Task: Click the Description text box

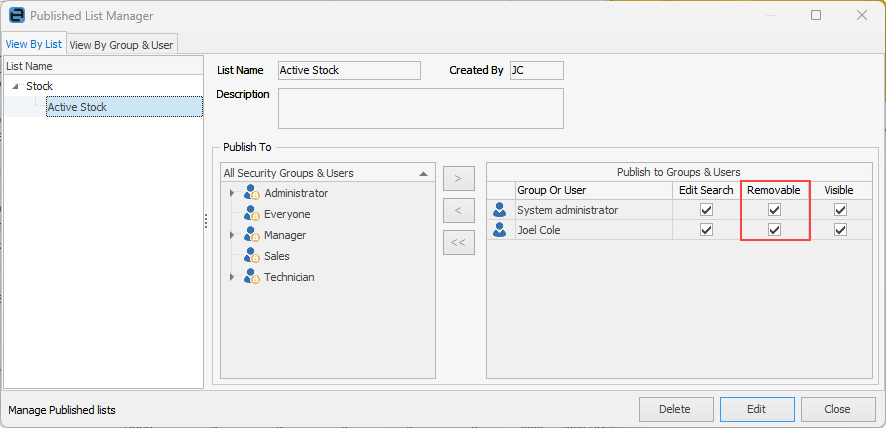Action: point(420,108)
